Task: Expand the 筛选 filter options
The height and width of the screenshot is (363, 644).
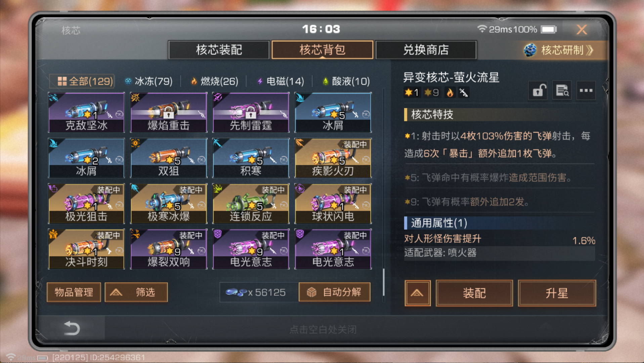Action: coord(136,292)
